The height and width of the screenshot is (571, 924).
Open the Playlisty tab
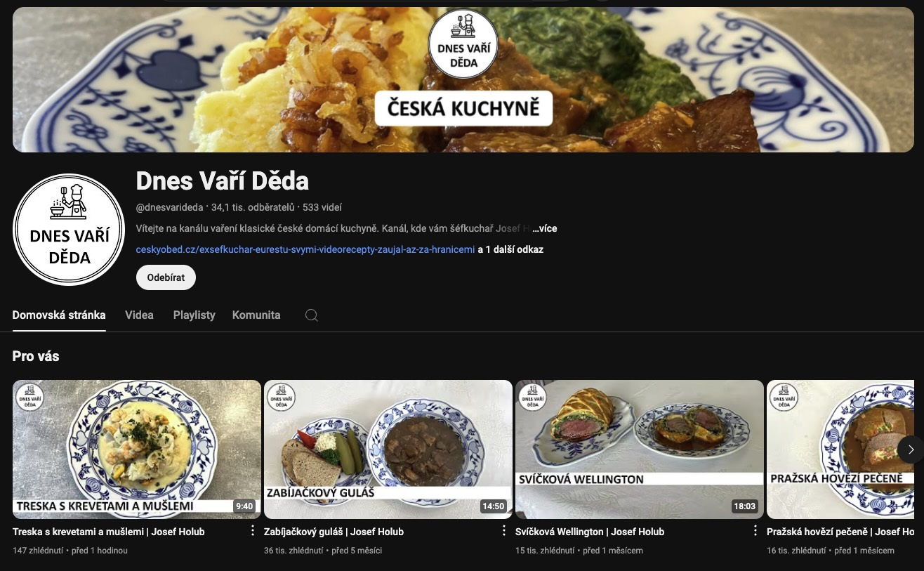(x=194, y=315)
